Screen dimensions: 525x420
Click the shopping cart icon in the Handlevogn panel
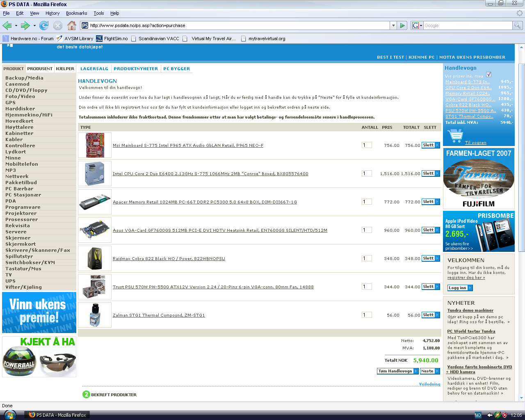click(455, 136)
